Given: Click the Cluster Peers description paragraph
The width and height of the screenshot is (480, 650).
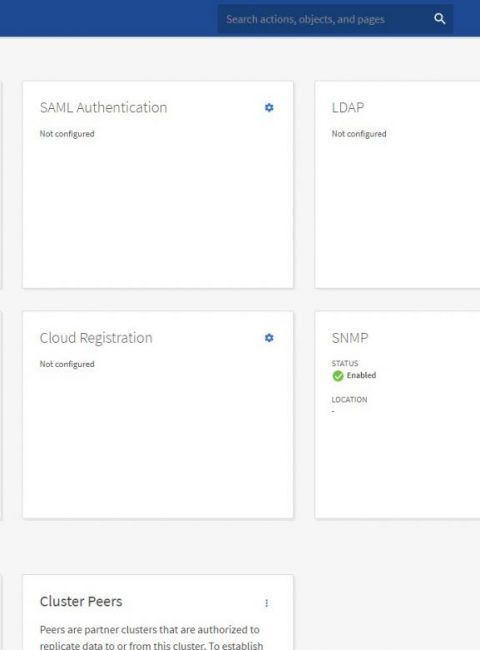Looking at the screenshot, I should (x=151, y=637).
